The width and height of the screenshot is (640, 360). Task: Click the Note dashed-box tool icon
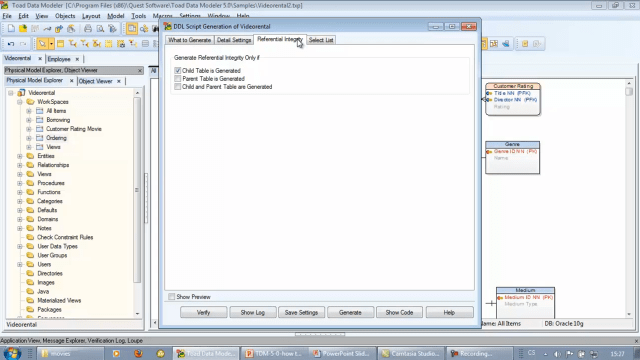[109, 44]
